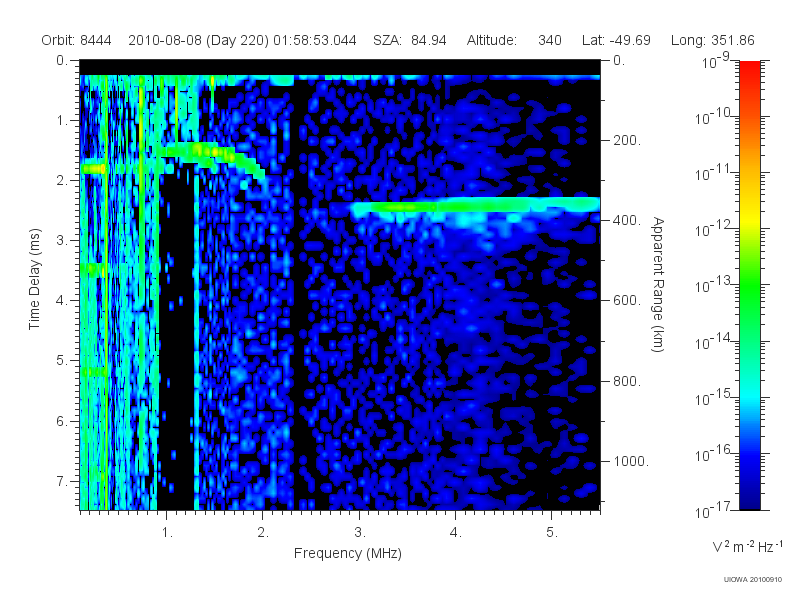Click the colorbar label 10^-15

click(x=715, y=398)
